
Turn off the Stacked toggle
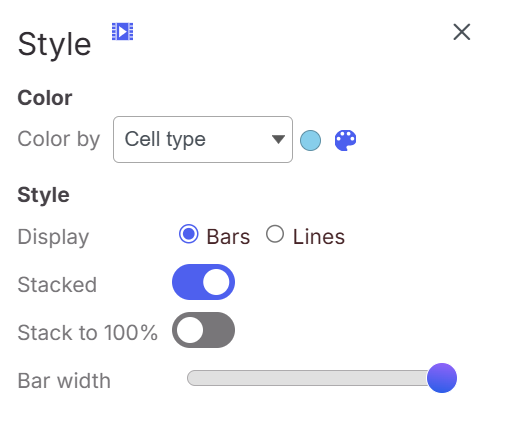(203, 282)
